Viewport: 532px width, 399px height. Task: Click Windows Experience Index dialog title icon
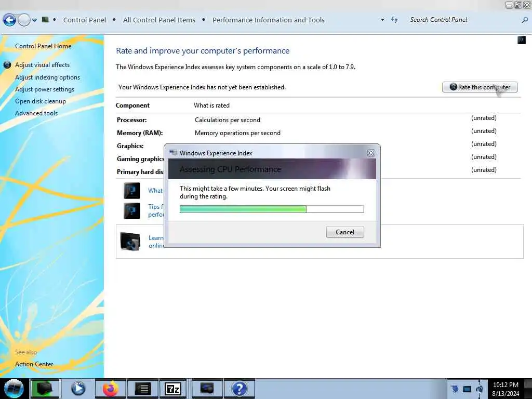(x=174, y=153)
